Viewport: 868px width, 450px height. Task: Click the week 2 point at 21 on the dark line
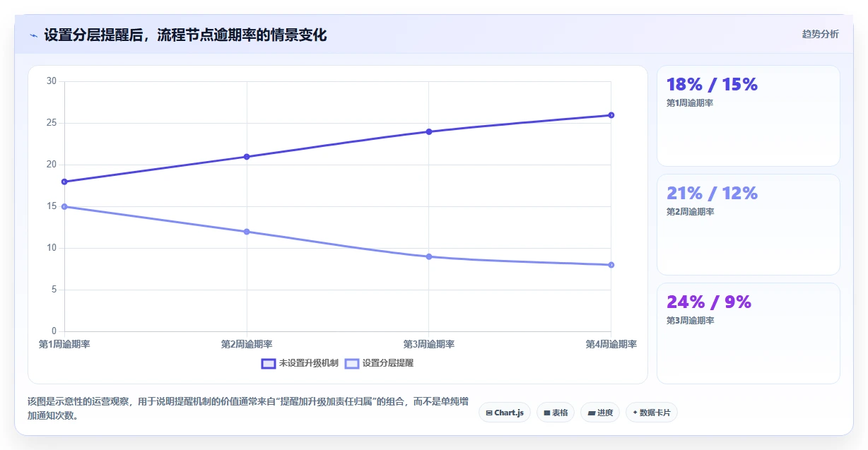[x=247, y=157]
